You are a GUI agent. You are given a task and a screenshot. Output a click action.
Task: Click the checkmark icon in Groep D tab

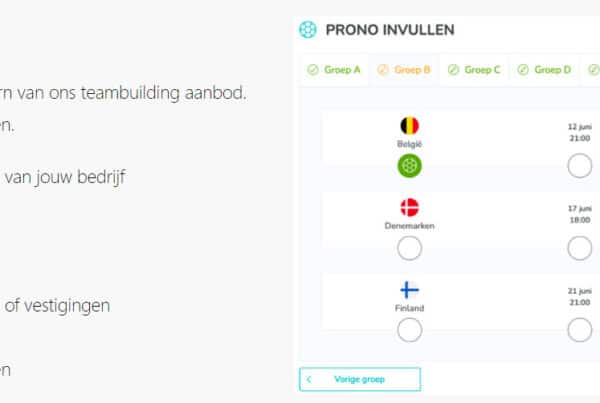tap(524, 70)
